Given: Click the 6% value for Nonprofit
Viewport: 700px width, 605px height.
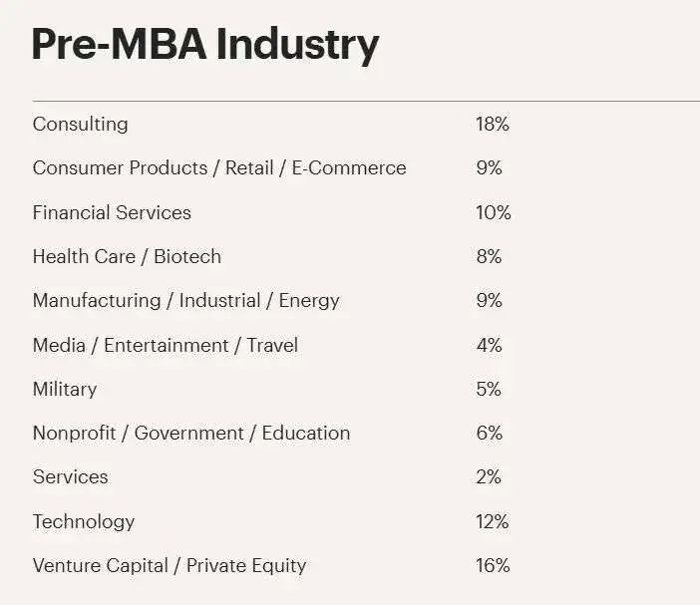Looking at the screenshot, I should point(489,433).
